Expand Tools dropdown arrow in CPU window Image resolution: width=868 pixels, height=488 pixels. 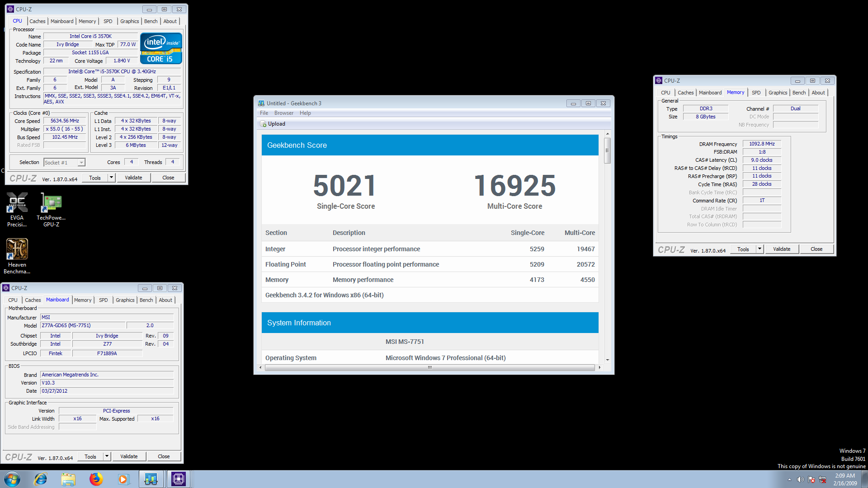(x=111, y=178)
